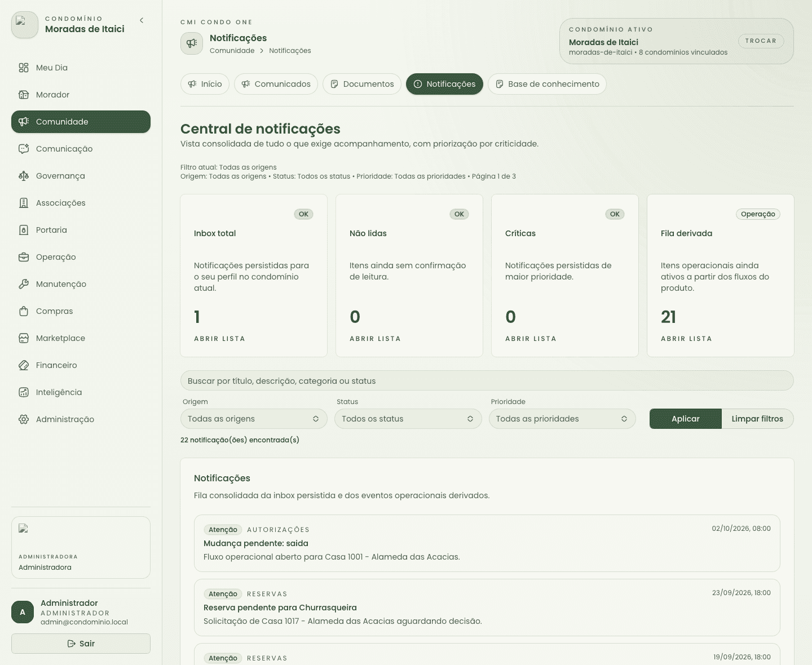
Task: Click the Inteligência chart icon
Action: pyautogui.click(x=24, y=392)
